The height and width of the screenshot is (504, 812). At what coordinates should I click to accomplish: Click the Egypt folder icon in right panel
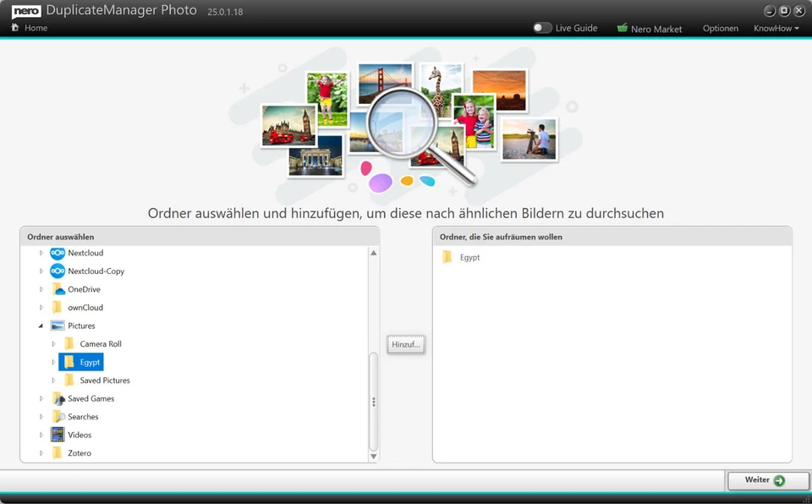pos(447,257)
